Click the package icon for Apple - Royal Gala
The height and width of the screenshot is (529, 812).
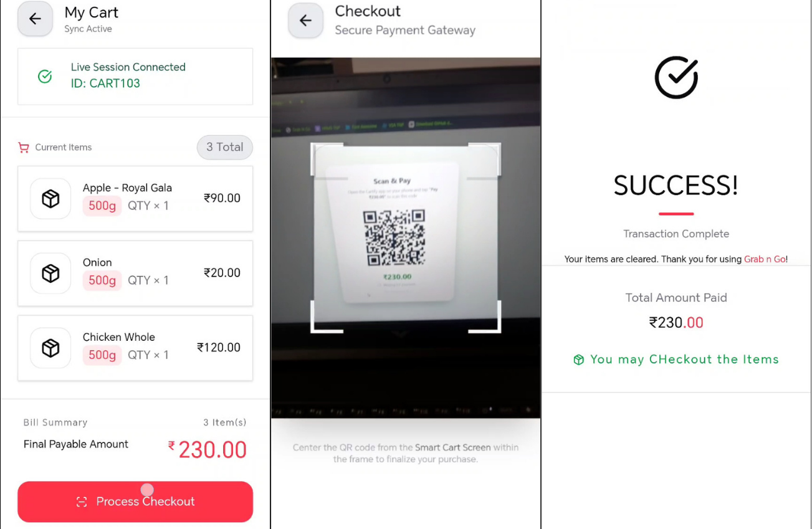50,198
